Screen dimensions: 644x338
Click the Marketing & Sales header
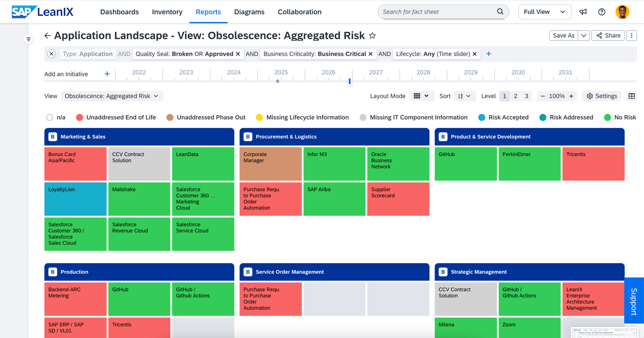pyautogui.click(x=140, y=137)
